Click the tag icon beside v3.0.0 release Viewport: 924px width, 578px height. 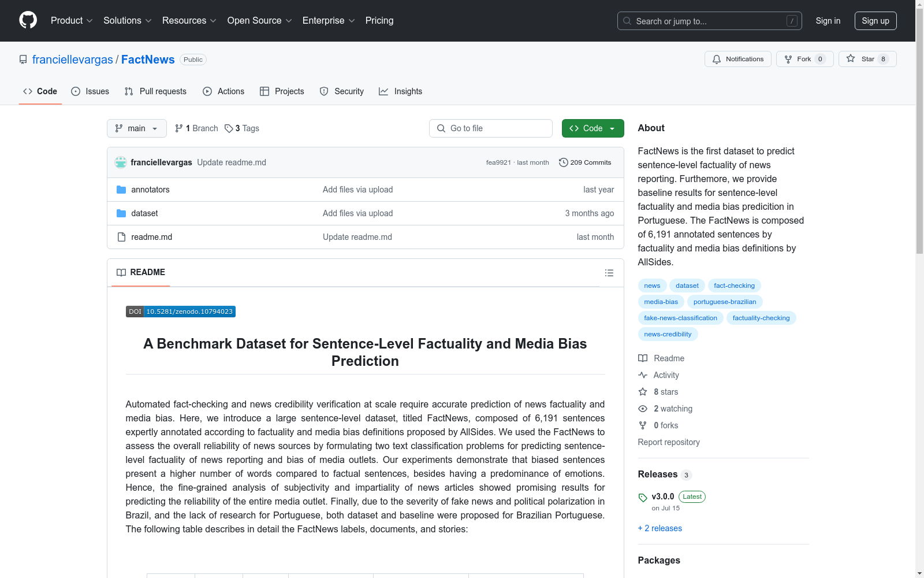[x=643, y=498]
